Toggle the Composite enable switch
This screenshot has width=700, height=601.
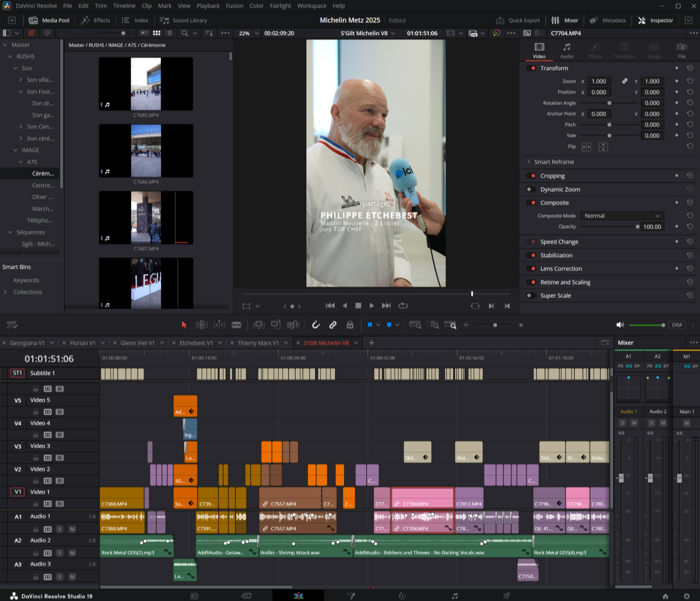point(531,202)
